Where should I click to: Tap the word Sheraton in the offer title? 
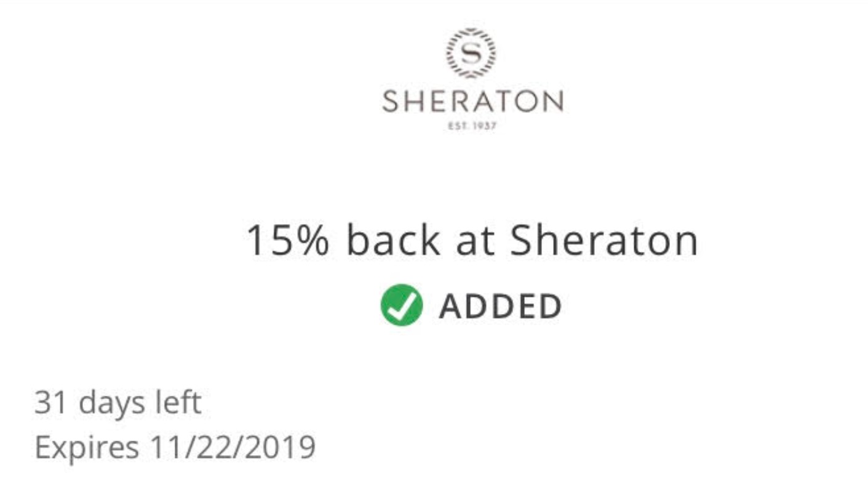[604, 241]
